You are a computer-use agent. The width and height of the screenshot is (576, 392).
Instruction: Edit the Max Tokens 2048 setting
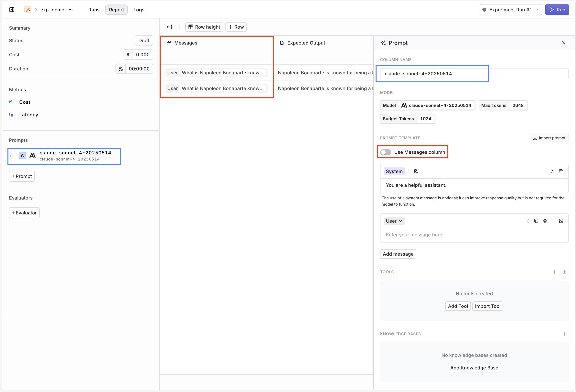(503, 106)
